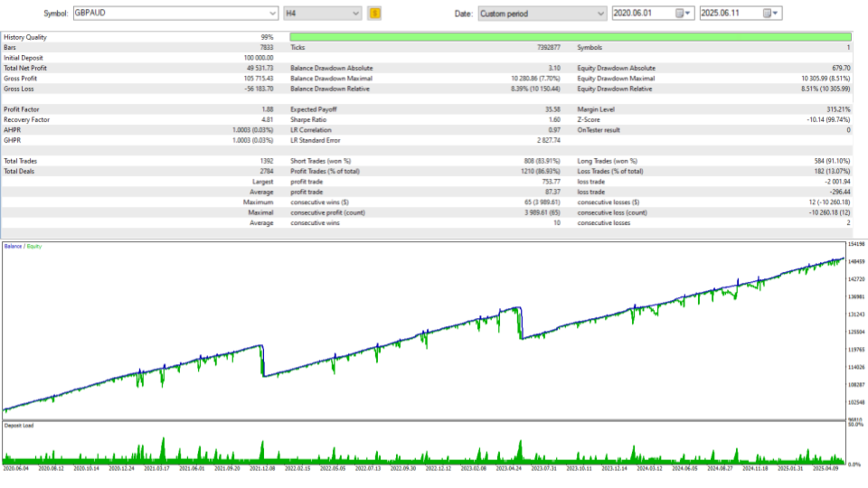Expand the GBPAUD symbol dropdown
The height and width of the screenshot is (488, 868).
(x=272, y=14)
